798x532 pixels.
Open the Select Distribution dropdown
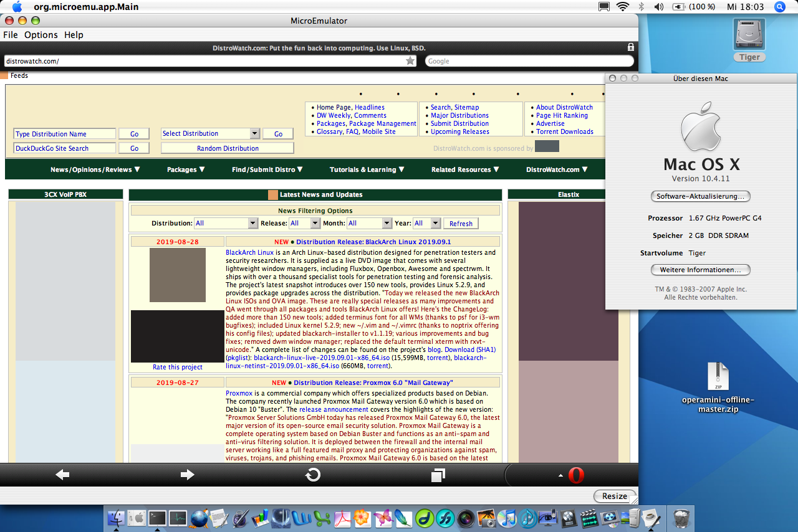coord(210,133)
